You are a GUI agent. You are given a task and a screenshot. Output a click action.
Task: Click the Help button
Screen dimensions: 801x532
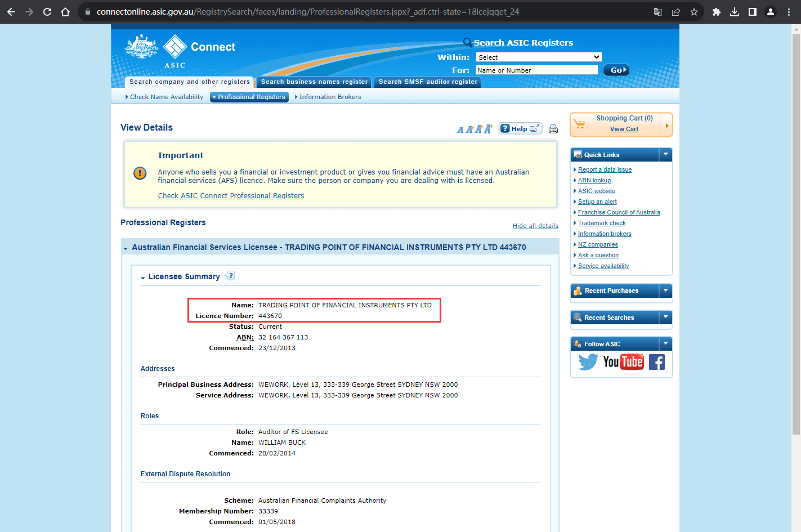[x=520, y=129]
